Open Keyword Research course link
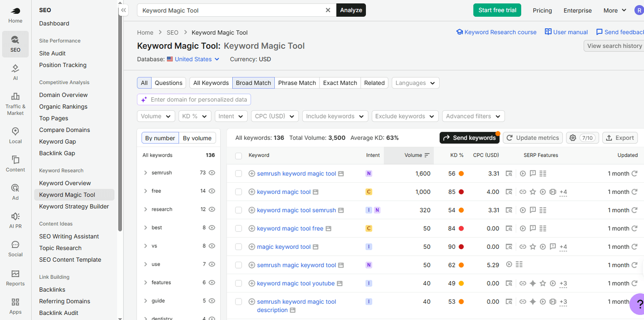The width and height of the screenshot is (644, 320). 496,32
